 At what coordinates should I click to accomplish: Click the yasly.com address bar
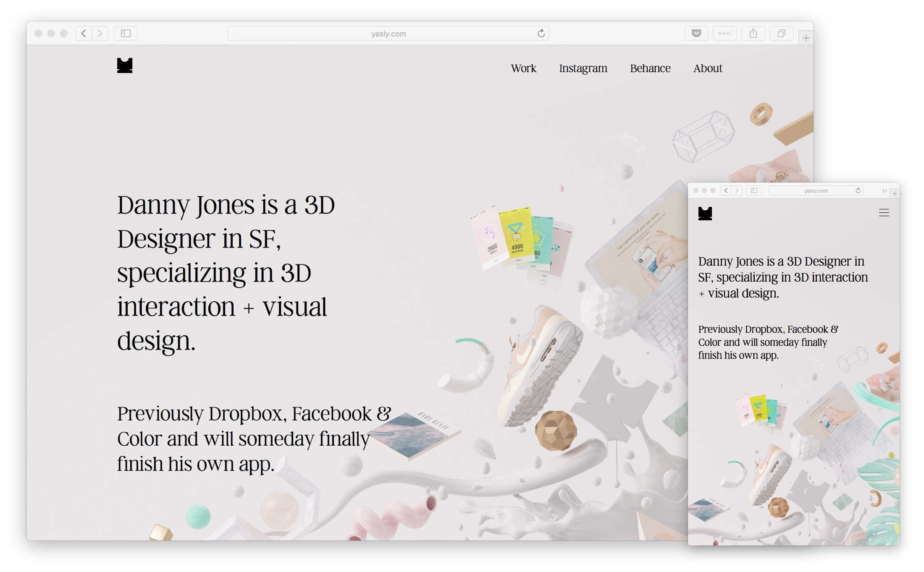click(388, 33)
